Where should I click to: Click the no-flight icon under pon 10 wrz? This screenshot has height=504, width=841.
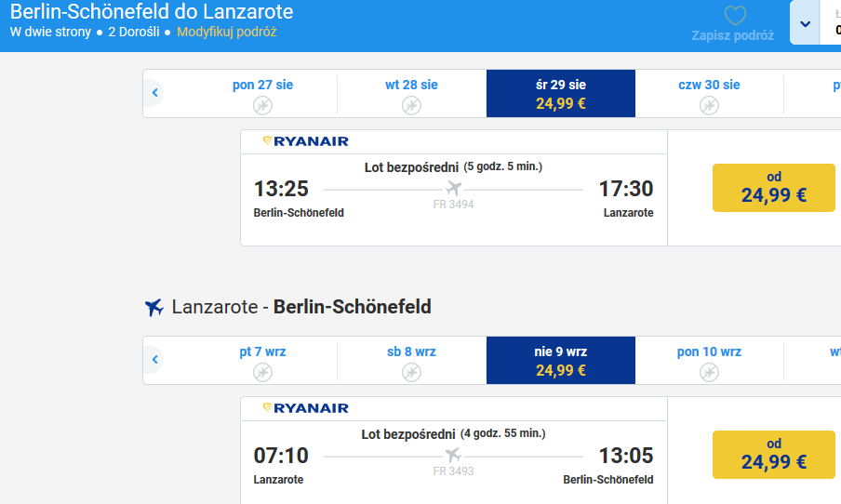pos(709,372)
